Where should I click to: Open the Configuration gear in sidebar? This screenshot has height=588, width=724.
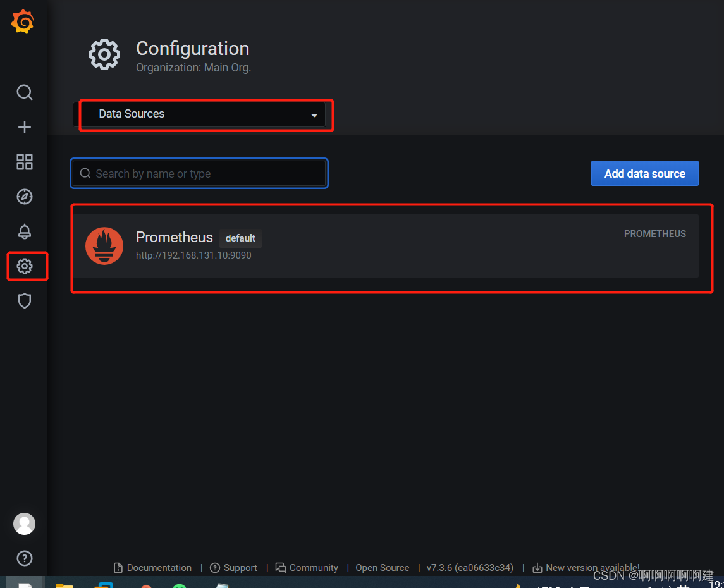[25, 266]
